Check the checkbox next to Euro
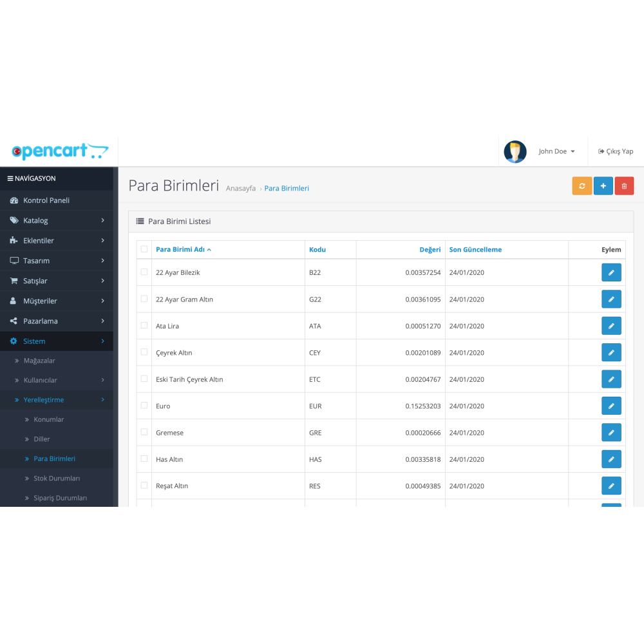The image size is (644, 644). [144, 405]
